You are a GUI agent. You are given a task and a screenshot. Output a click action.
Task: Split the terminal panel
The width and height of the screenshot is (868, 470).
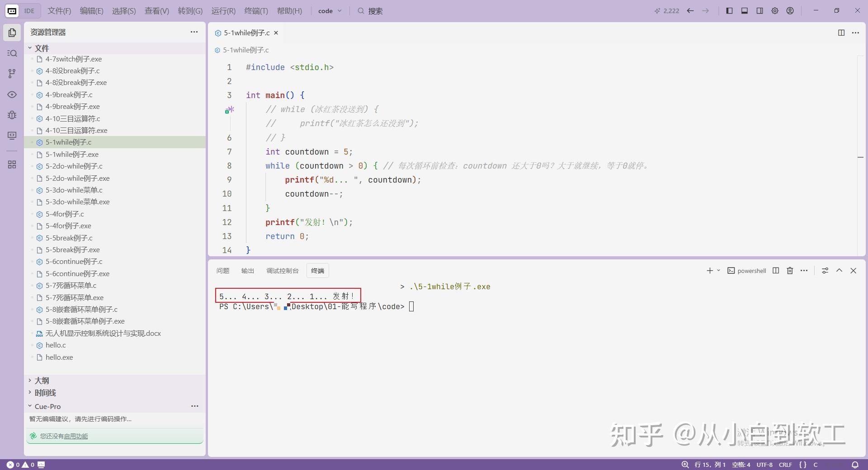776,271
